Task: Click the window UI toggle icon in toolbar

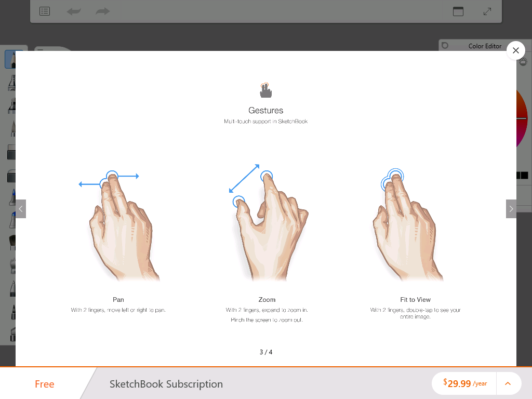Action: (458, 11)
